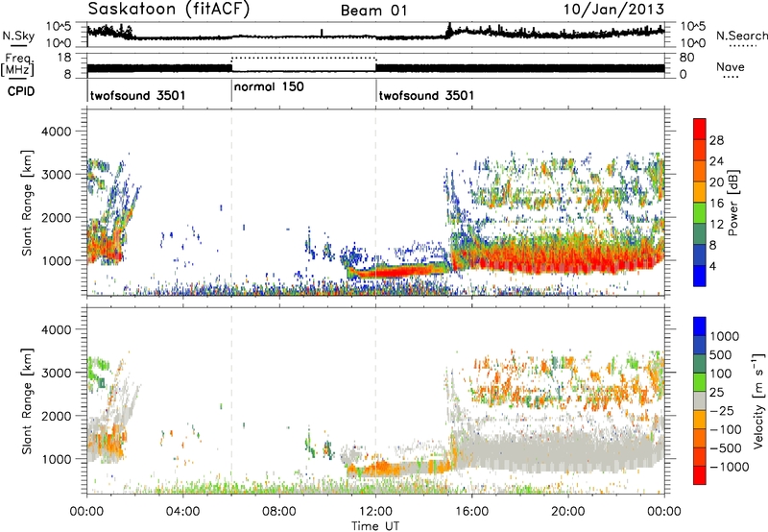The image size is (768, 532).
Task: Click the '10^5' label left of noise panel
Action: tap(57, 27)
